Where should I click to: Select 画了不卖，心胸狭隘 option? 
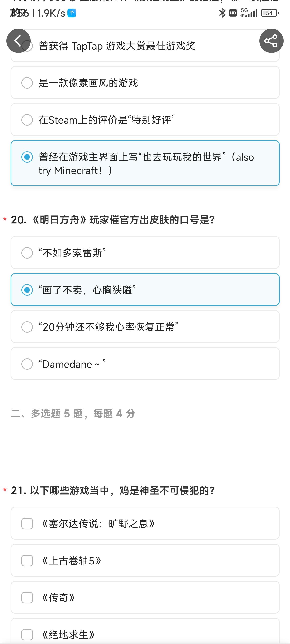[x=145, y=289]
